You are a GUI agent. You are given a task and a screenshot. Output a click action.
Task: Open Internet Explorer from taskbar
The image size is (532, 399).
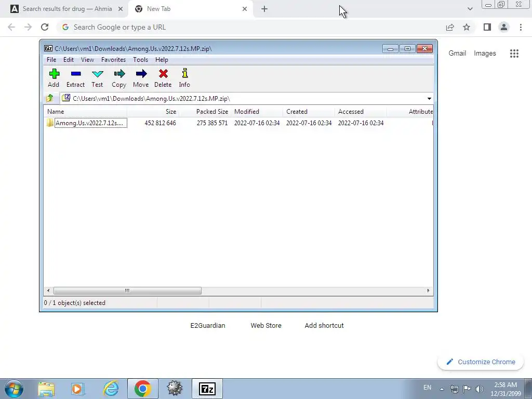(x=111, y=389)
